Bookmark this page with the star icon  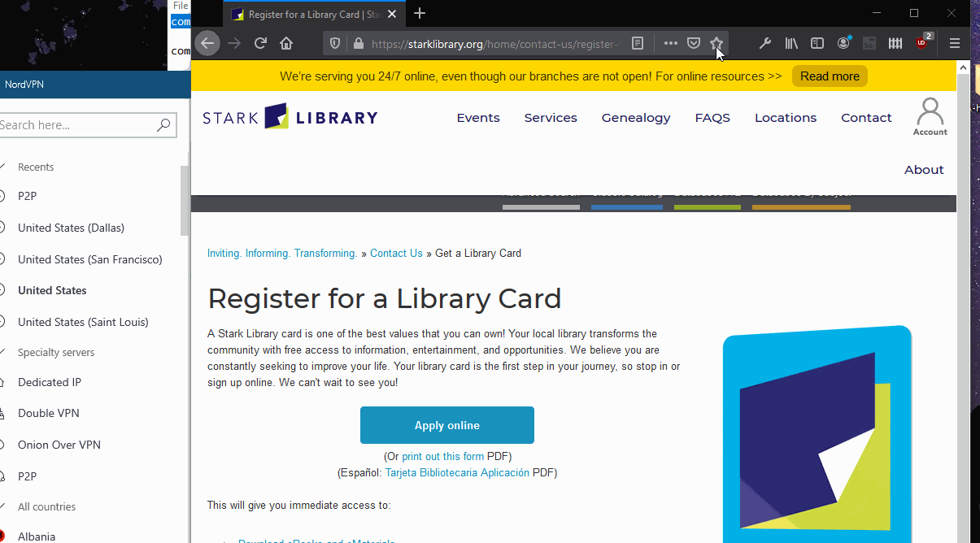point(716,44)
